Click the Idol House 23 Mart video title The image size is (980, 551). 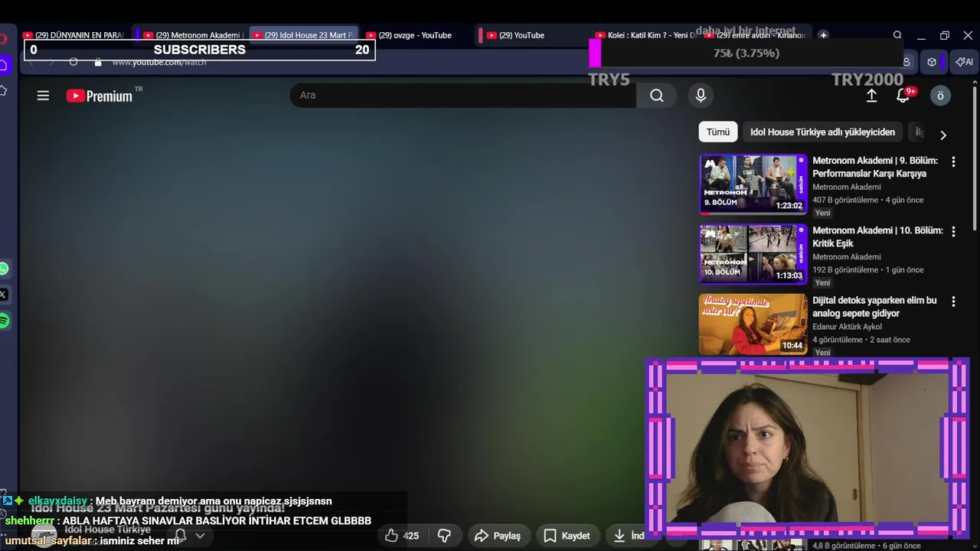click(x=158, y=508)
